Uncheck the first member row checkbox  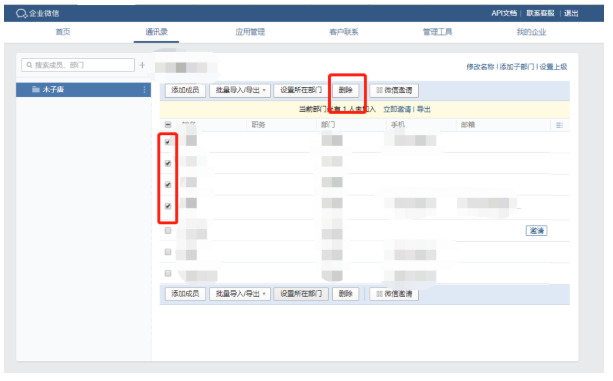click(x=168, y=141)
